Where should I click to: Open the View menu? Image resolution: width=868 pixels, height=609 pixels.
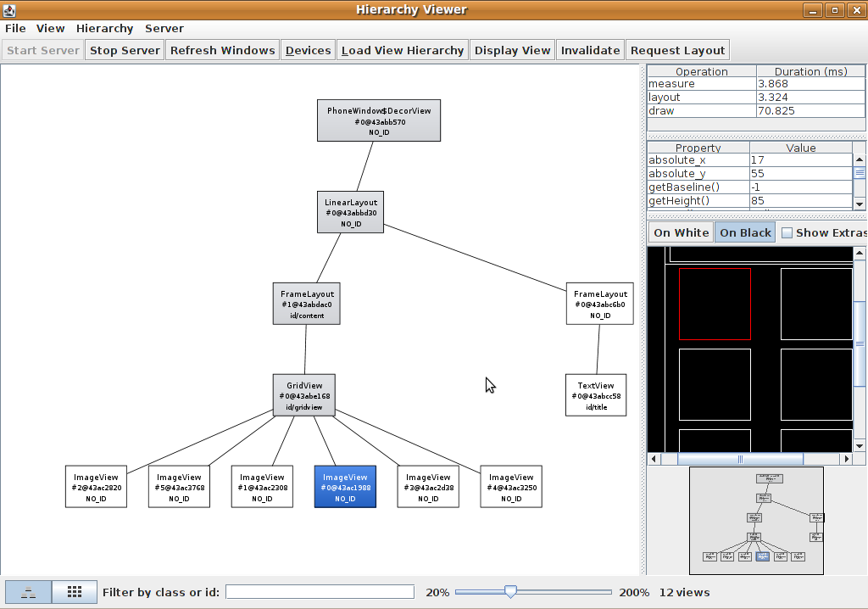coord(50,28)
